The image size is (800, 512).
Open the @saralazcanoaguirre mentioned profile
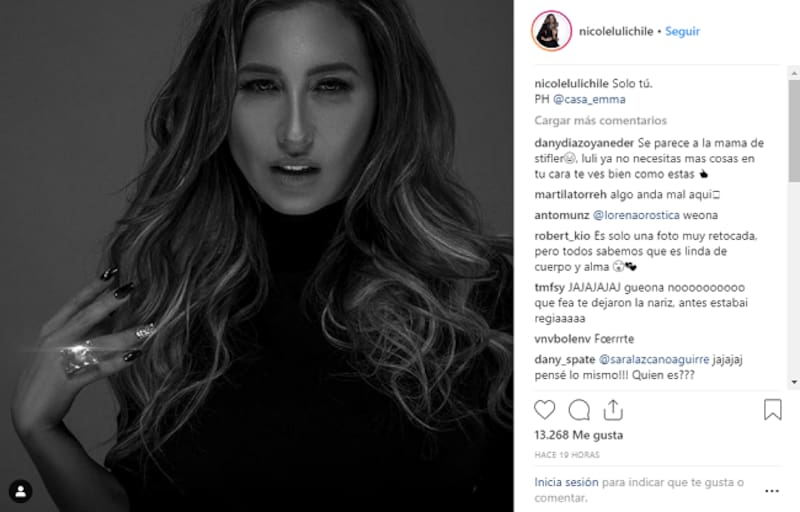(x=654, y=360)
